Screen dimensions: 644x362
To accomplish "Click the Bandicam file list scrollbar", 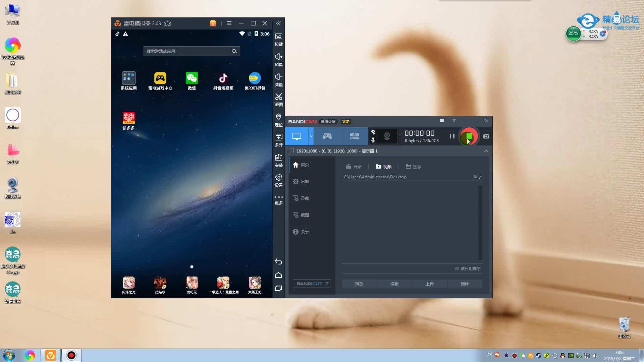I will (x=480, y=223).
